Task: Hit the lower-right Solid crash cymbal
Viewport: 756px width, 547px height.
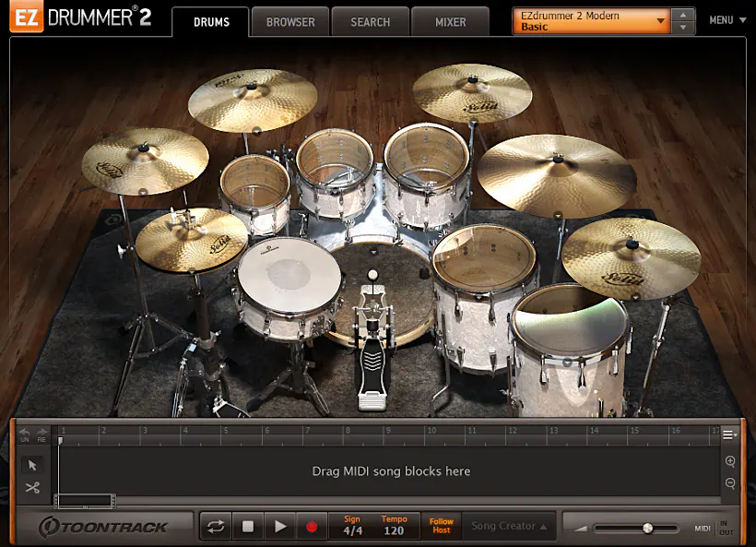Action: [632, 258]
